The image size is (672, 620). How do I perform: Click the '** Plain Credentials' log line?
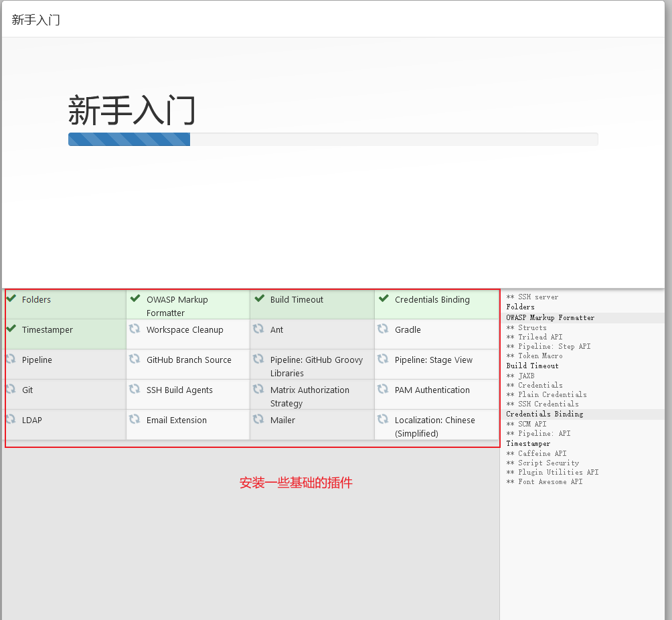(x=546, y=394)
